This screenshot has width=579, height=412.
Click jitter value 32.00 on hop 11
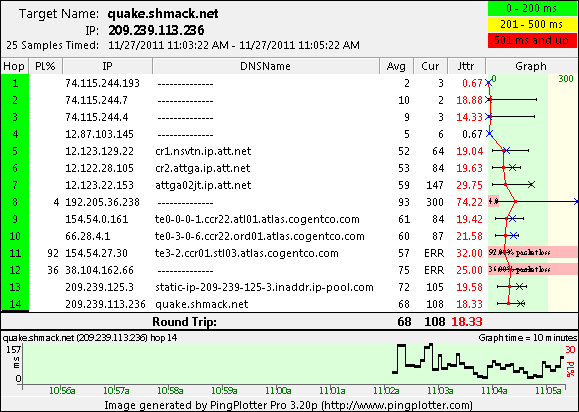point(469,253)
